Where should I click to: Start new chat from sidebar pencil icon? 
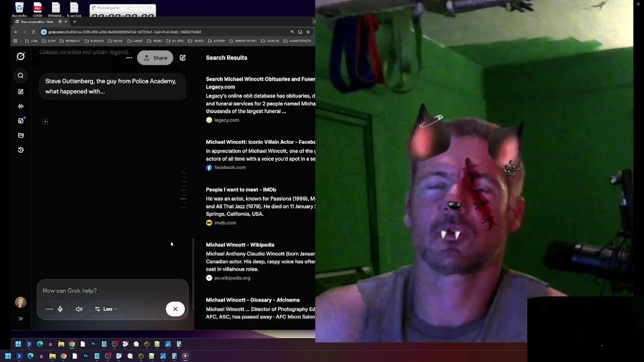click(21, 92)
